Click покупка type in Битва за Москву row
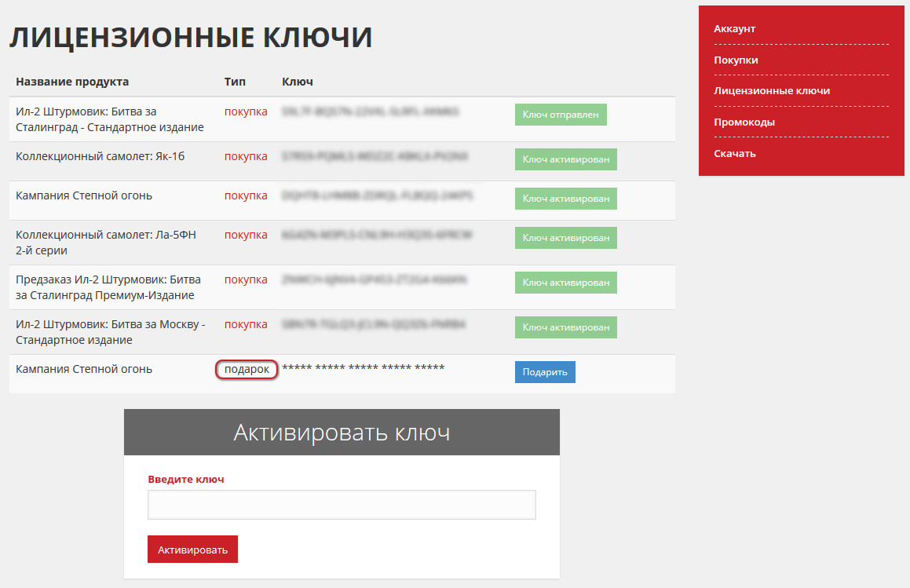The width and height of the screenshot is (910, 588). pyautogui.click(x=246, y=324)
